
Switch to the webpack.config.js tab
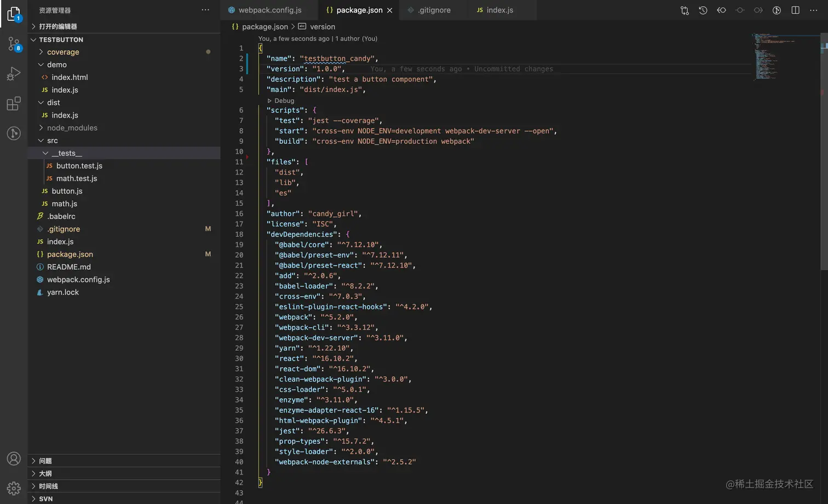point(269,10)
